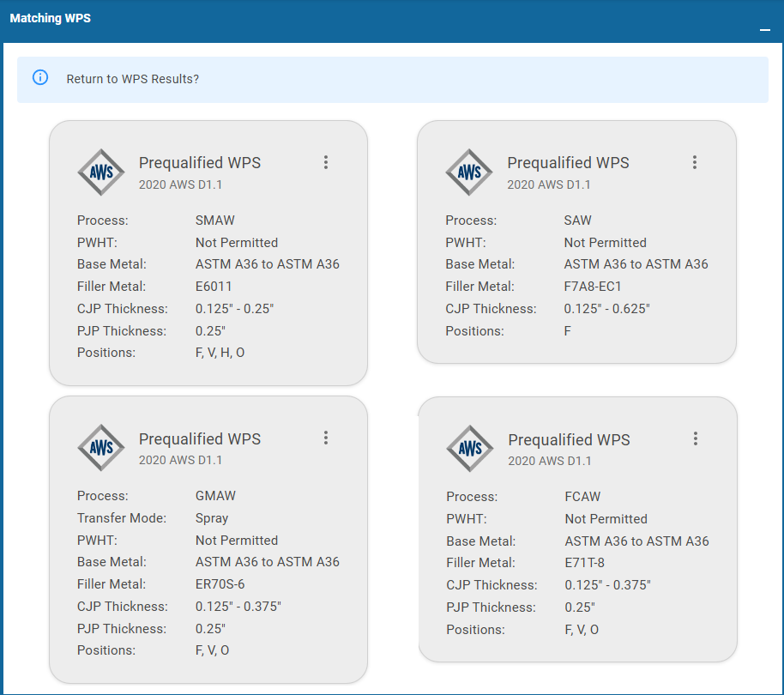The width and height of the screenshot is (784, 695).
Task: Select the Prequalified WPS title on the GMAW card
Action: pyautogui.click(x=200, y=438)
